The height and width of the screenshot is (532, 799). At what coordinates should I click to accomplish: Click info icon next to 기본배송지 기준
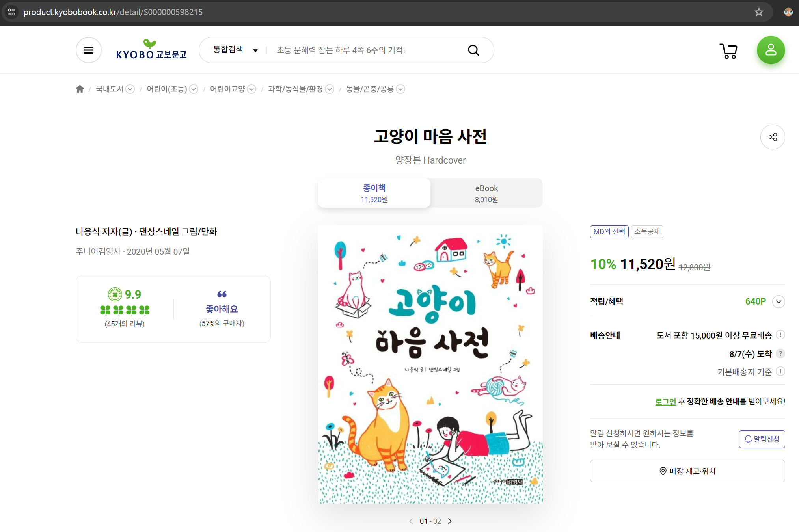coord(780,371)
